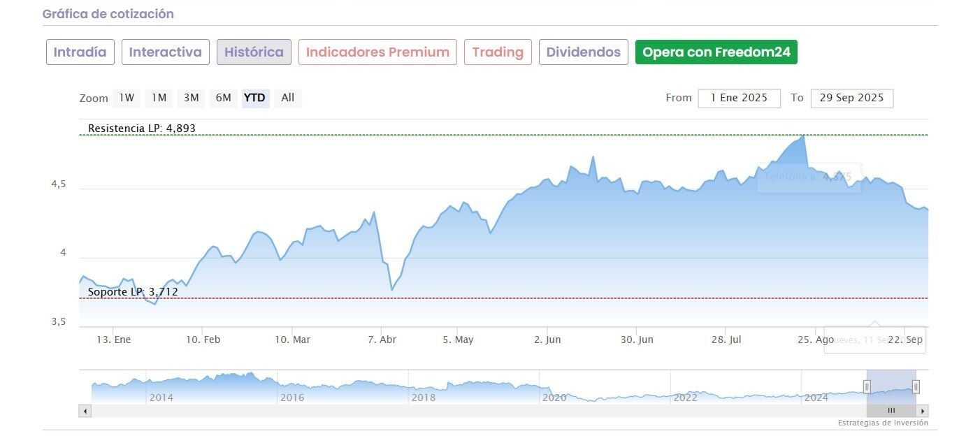The width and height of the screenshot is (980, 445).
Task: Switch zoom to 6M
Action: (x=223, y=98)
